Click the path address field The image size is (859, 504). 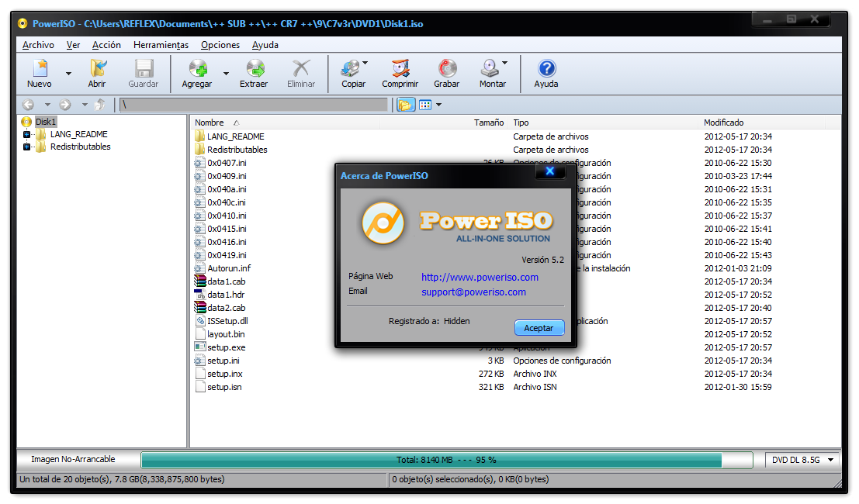pyautogui.click(x=253, y=105)
